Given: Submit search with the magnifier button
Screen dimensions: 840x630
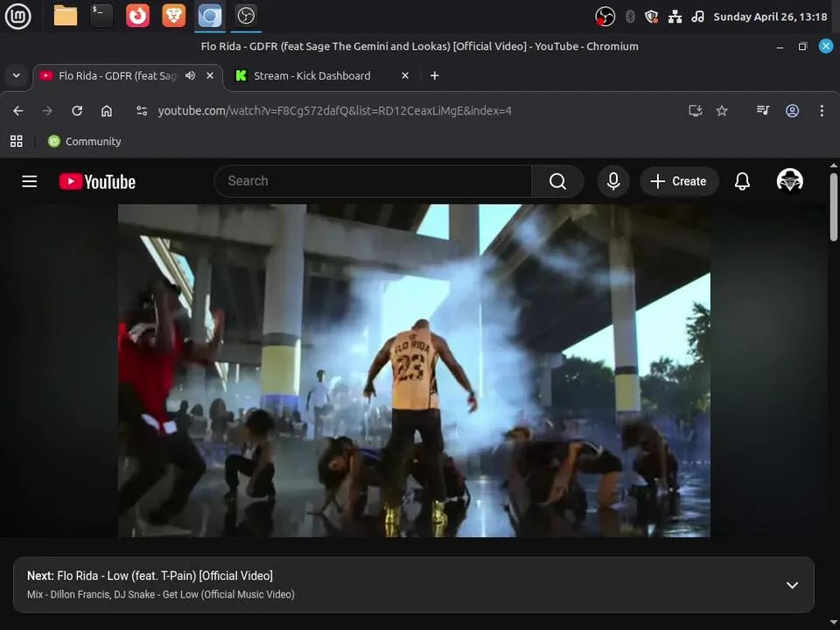Looking at the screenshot, I should coord(557,181).
